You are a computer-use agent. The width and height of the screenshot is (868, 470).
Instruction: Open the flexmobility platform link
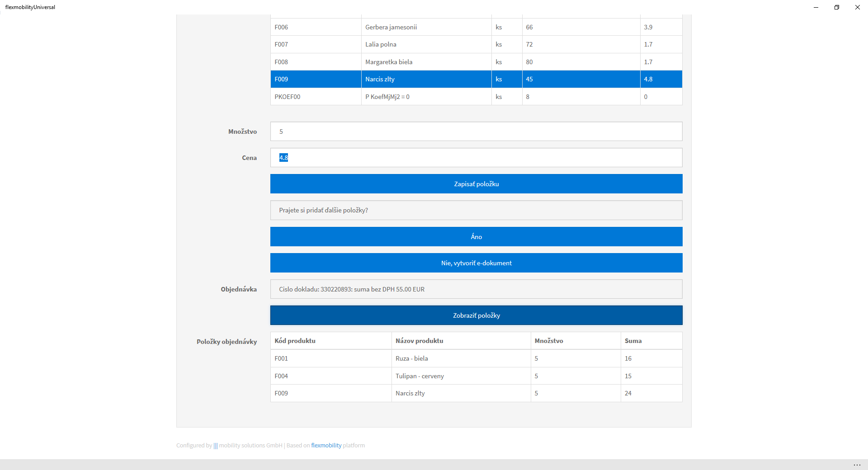[326, 445]
